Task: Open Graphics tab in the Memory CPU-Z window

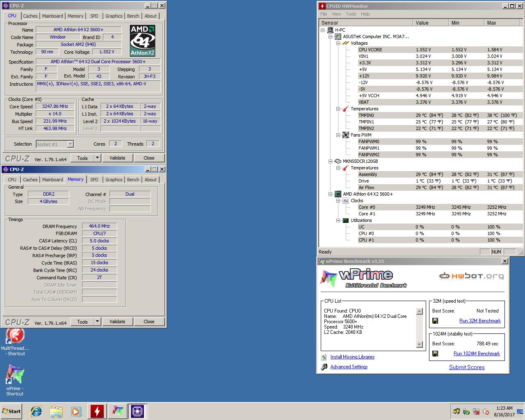Action: [114, 180]
